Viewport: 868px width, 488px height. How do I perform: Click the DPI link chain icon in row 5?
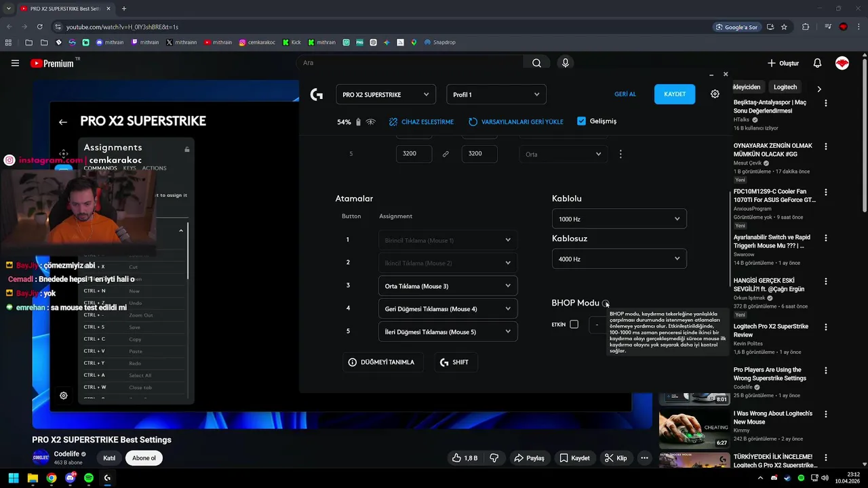click(x=446, y=154)
